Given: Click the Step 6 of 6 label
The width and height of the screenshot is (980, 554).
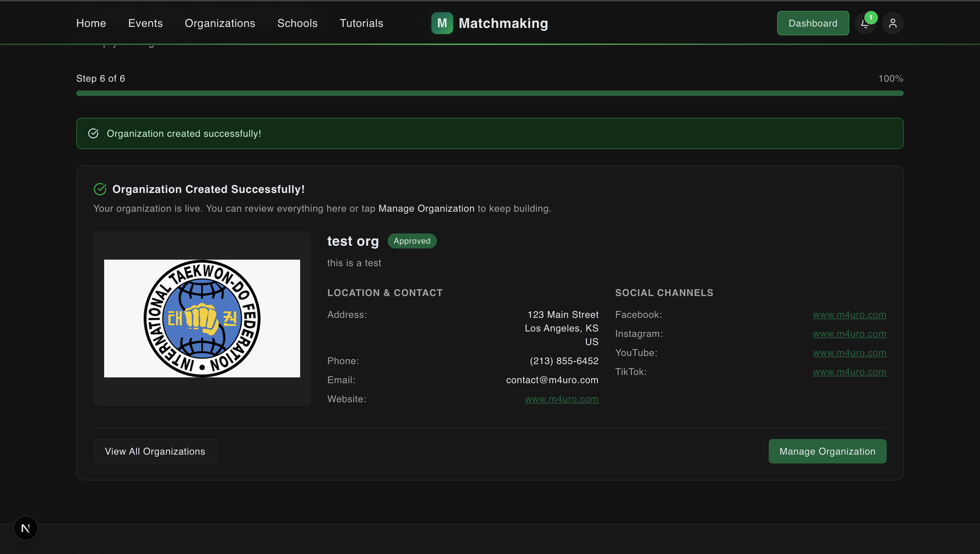Looking at the screenshot, I should (x=100, y=79).
